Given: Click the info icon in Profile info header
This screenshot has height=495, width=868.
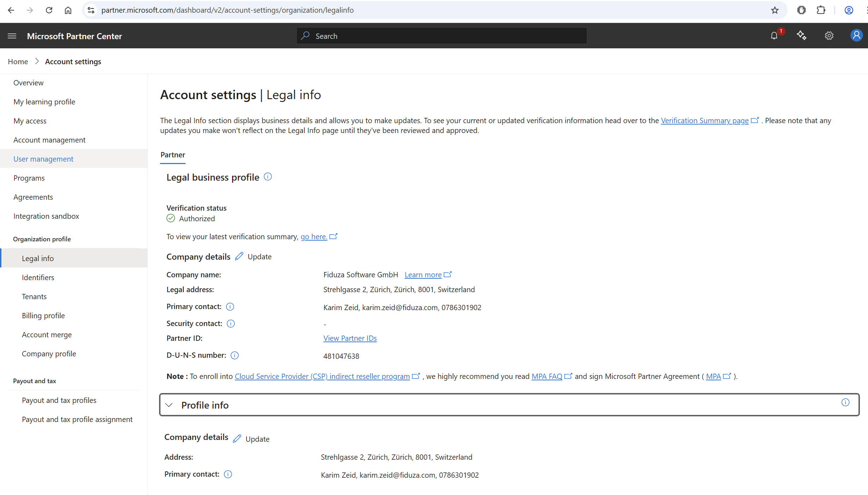Looking at the screenshot, I should coord(845,403).
